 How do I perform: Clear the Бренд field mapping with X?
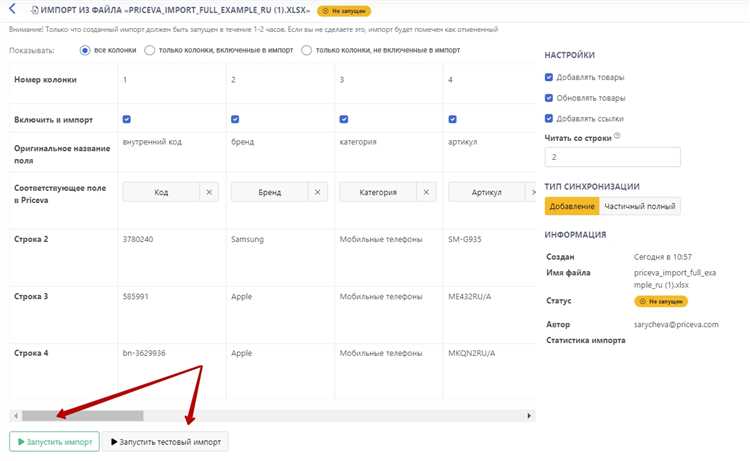point(318,192)
